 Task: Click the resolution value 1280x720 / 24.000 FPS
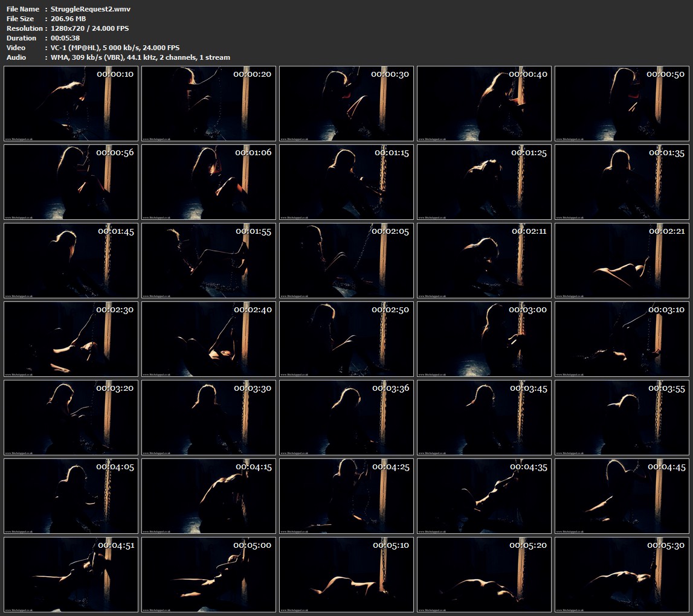coord(89,28)
